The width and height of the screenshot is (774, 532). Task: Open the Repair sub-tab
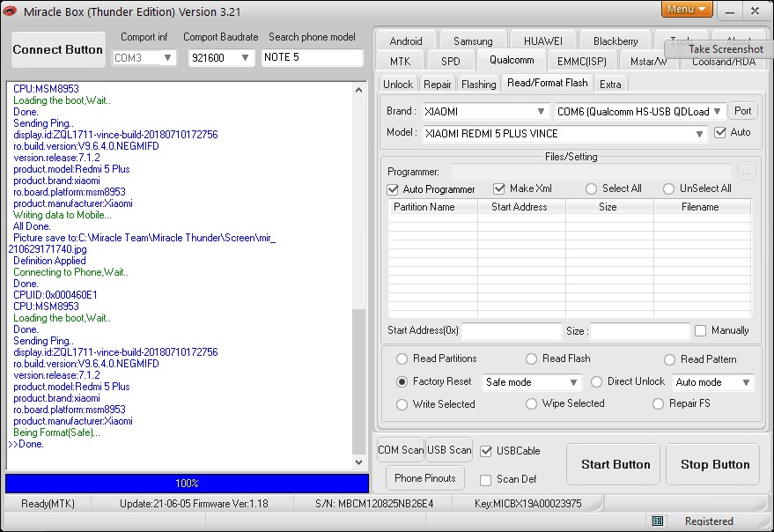(x=438, y=85)
